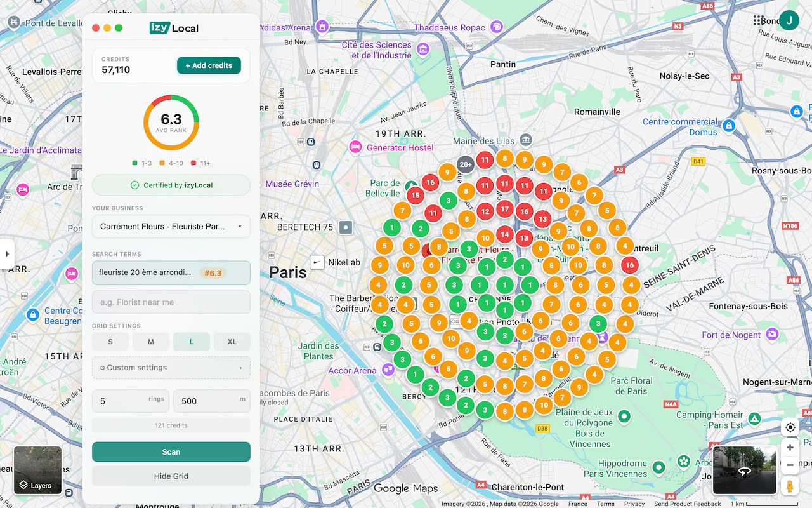Select grid size M
The height and width of the screenshot is (508, 812).
click(x=151, y=342)
